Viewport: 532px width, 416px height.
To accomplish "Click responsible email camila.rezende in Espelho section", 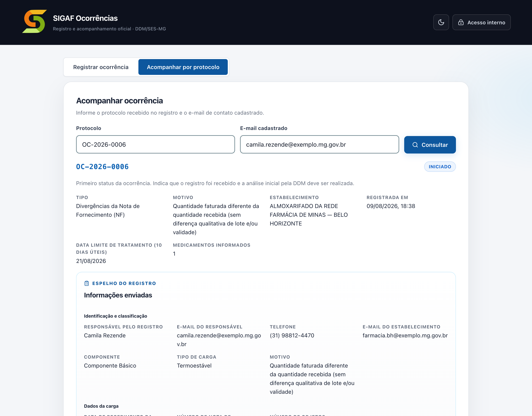I will tap(219, 340).
